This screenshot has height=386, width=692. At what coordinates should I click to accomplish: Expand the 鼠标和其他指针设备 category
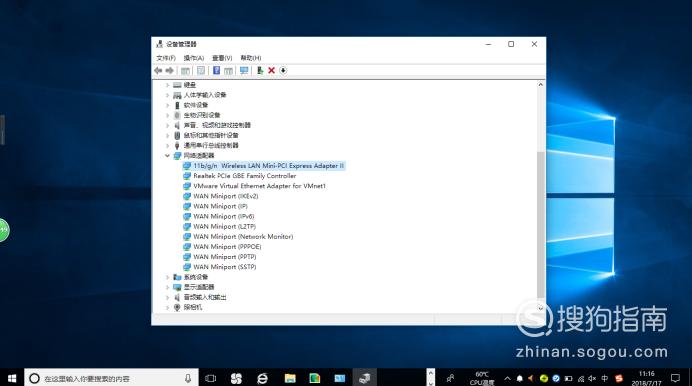tap(167, 135)
